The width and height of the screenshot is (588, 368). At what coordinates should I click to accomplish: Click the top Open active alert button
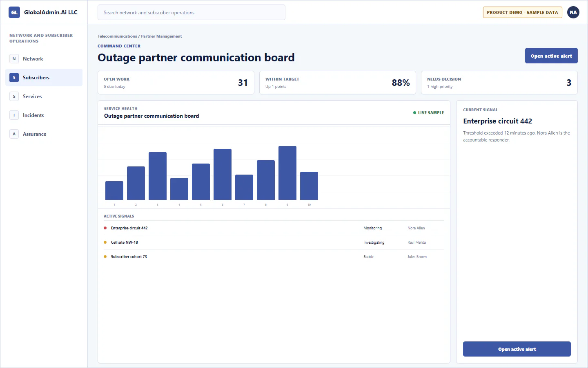click(551, 56)
